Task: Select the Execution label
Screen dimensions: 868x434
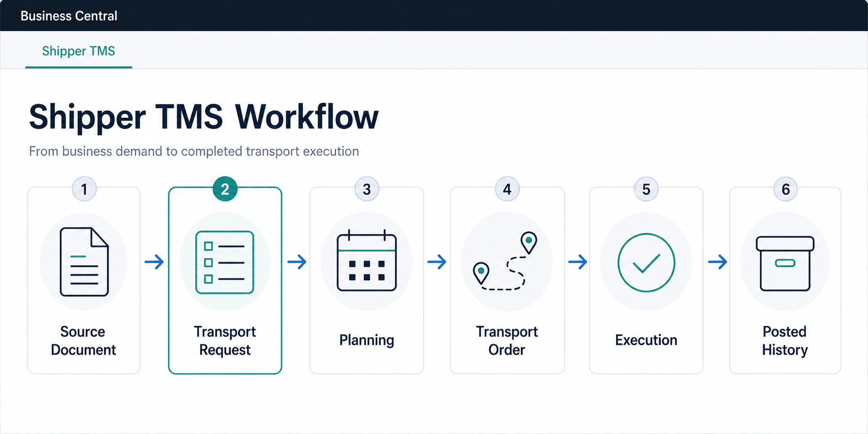Action: 646,340
